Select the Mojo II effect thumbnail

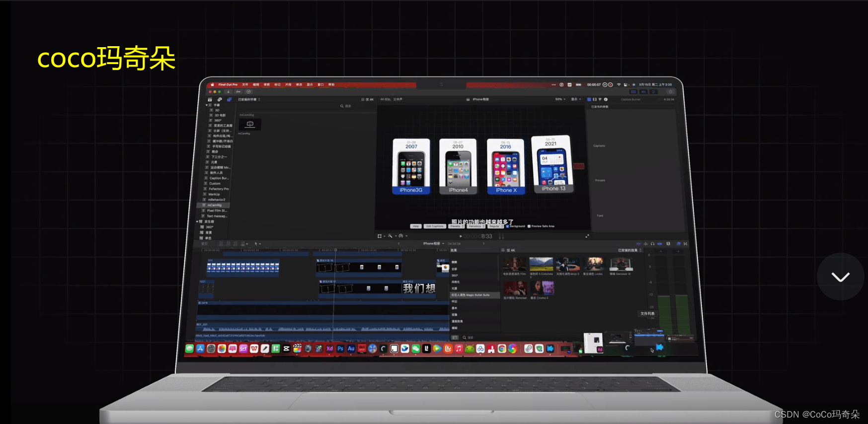tap(567, 264)
